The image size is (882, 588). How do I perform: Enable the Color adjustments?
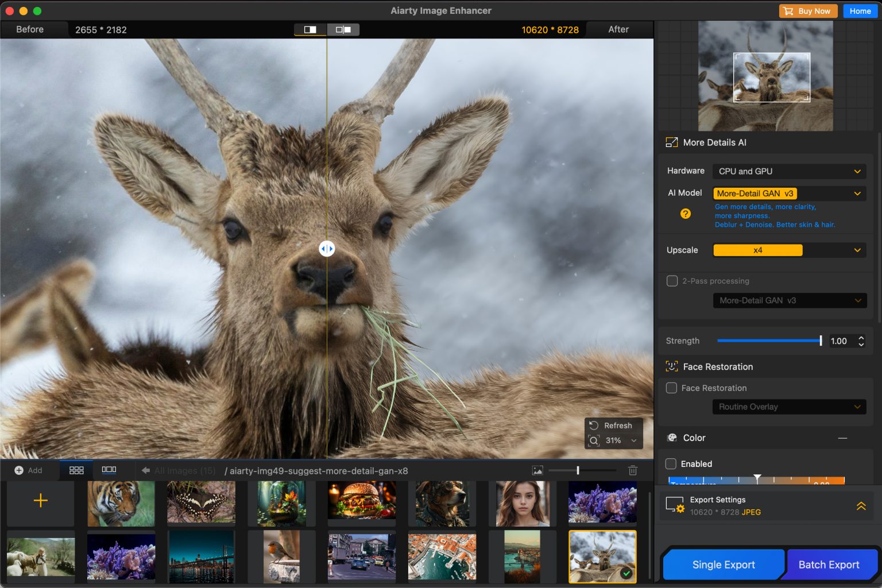(x=672, y=464)
